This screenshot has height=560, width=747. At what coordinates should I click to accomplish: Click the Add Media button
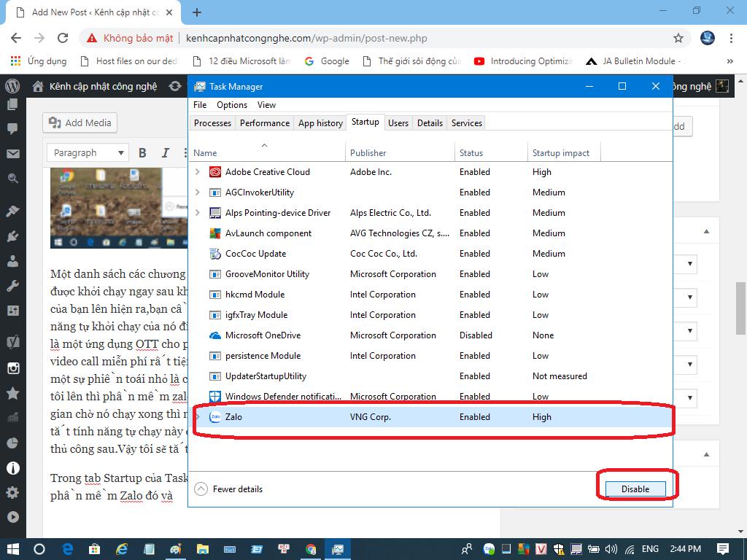80,122
